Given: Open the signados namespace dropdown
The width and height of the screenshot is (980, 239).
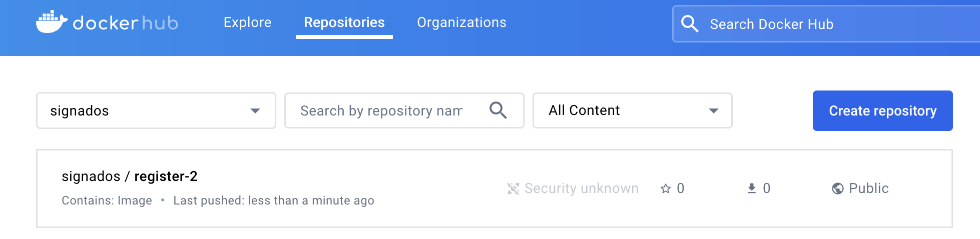Looking at the screenshot, I should tap(156, 110).
